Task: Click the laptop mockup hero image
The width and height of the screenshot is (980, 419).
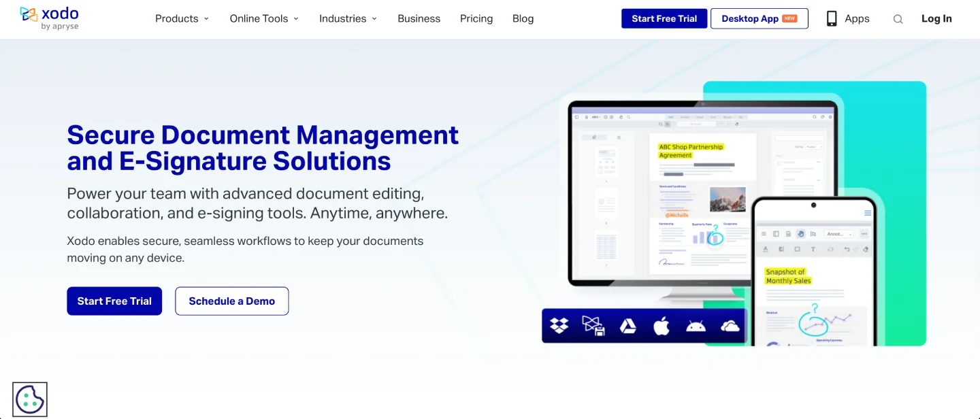Action: point(703,201)
